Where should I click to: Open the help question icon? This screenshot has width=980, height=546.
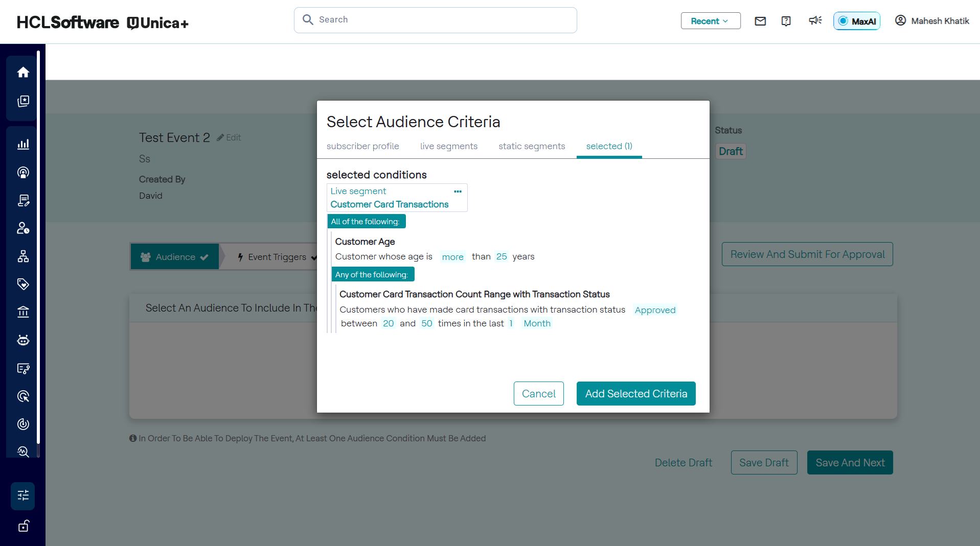786,21
